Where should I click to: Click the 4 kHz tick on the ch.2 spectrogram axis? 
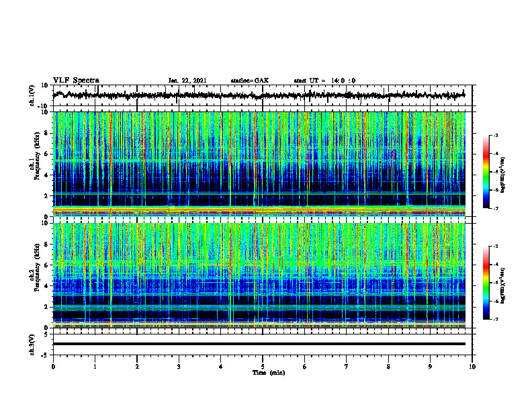point(47,286)
